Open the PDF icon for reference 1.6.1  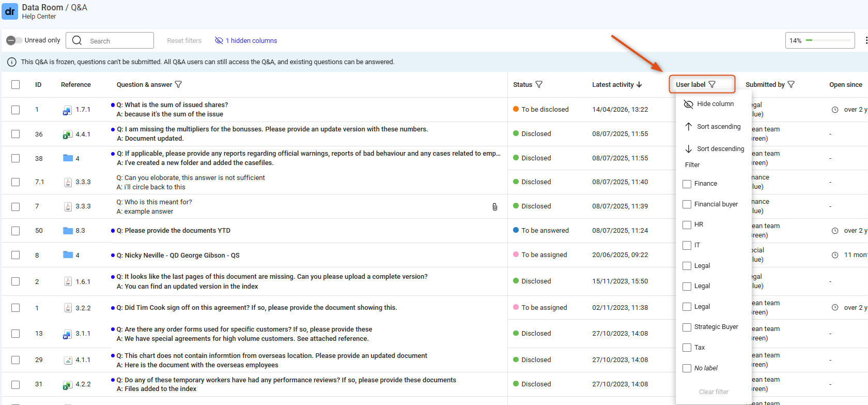click(x=68, y=281)
